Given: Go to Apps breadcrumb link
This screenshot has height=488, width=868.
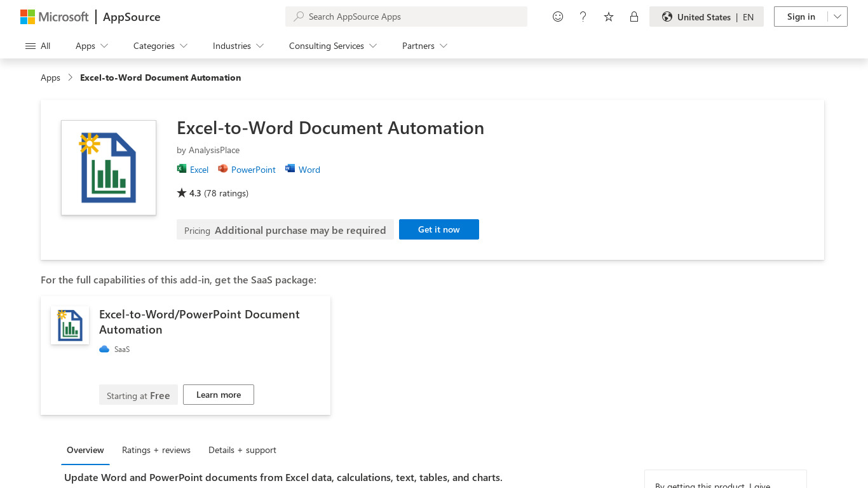Looking at the screenshot, I should click(x=50, y=78).
